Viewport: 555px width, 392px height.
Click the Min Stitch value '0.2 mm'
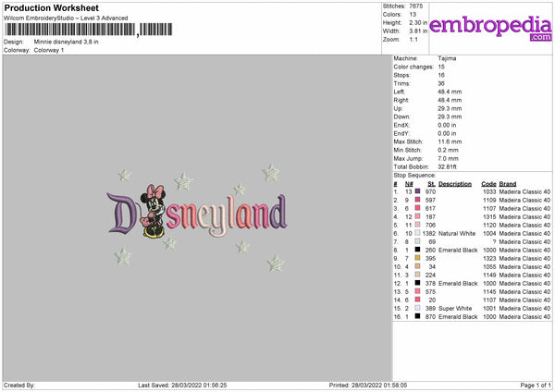(x=448, y=150)
